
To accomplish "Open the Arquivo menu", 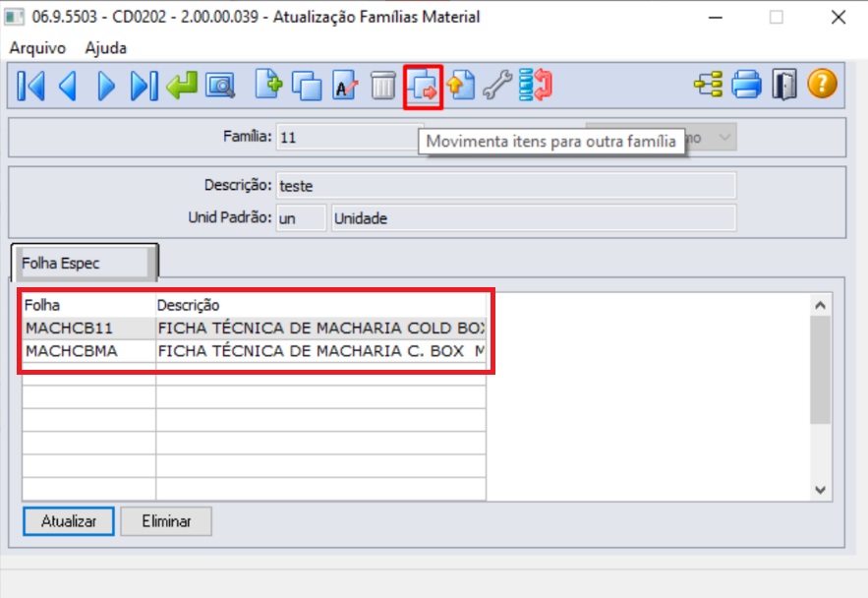I will (x=37, y=48).
